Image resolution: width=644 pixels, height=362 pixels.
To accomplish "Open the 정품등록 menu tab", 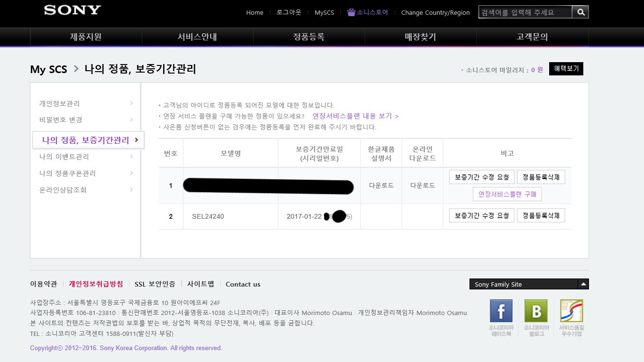I will pos(309,37).
